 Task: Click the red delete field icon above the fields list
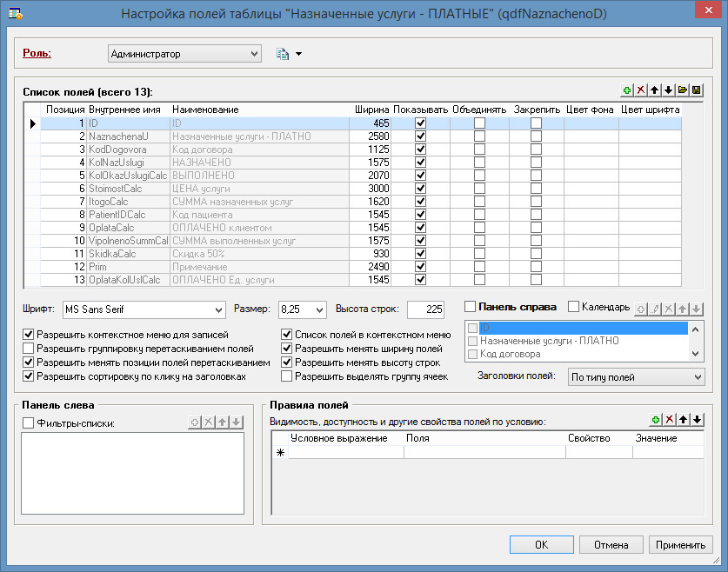click(641, 90)
